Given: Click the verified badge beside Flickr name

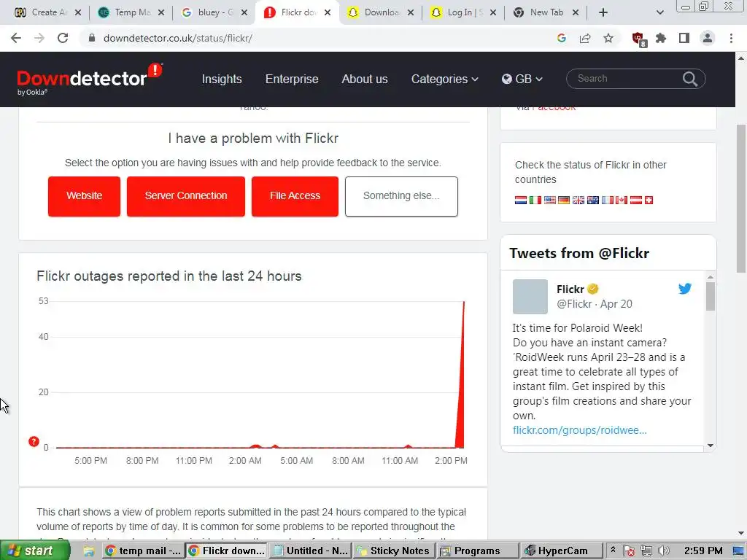Looking at the screenshot, I should click(592, 289).
